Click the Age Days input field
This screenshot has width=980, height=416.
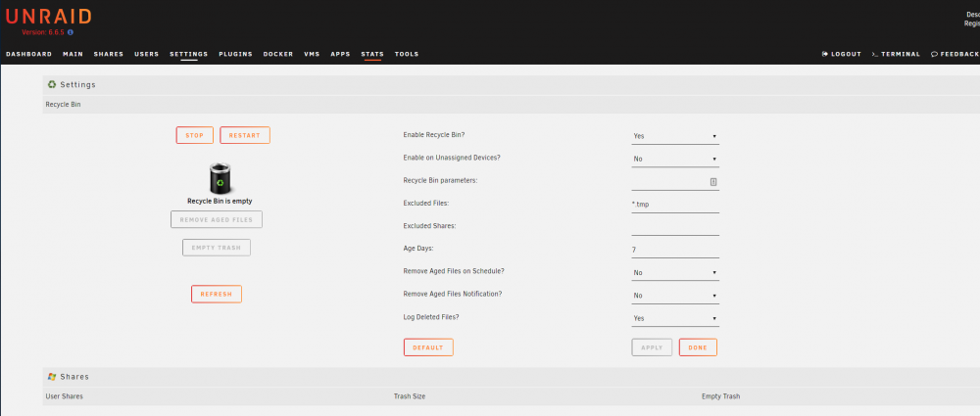[x=675, y=250]
